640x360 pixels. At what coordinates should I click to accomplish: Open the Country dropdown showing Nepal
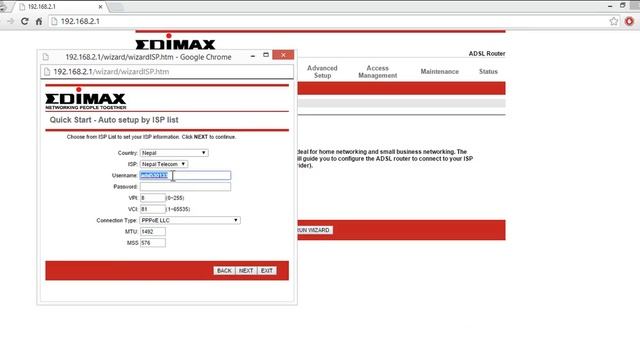[174, 153]
